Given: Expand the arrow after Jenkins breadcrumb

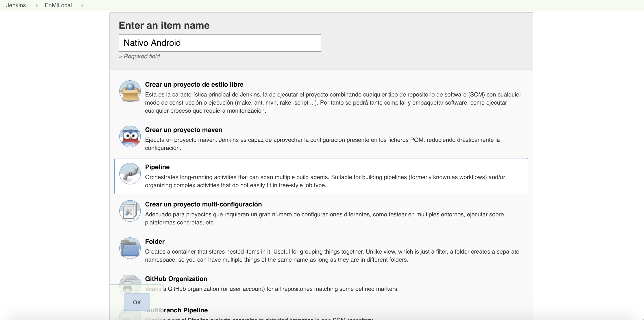Looking at the screenshot, I should point(37,6).
